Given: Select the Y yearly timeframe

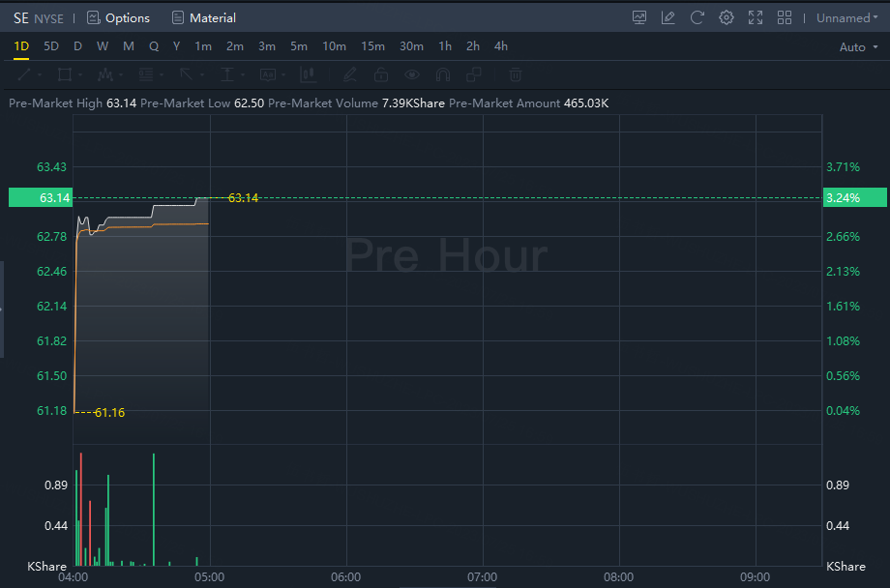Looking at the screenshot, I should point(176,46).
